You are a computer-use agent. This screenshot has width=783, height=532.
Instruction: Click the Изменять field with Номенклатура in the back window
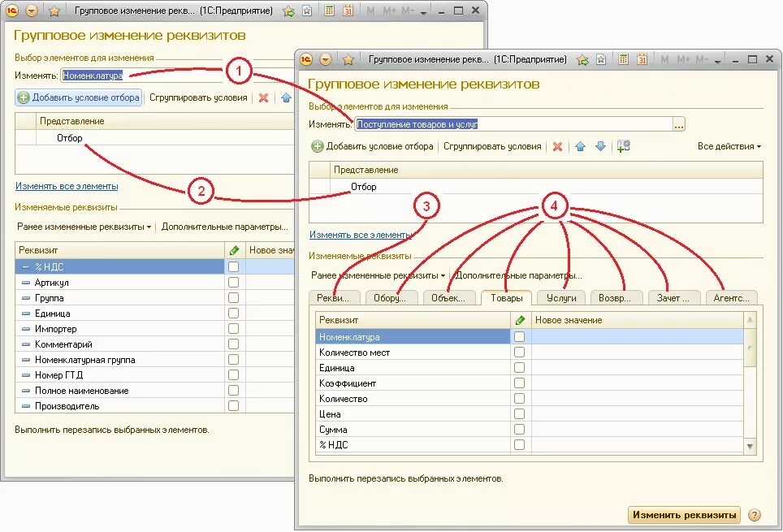point(177,76)
